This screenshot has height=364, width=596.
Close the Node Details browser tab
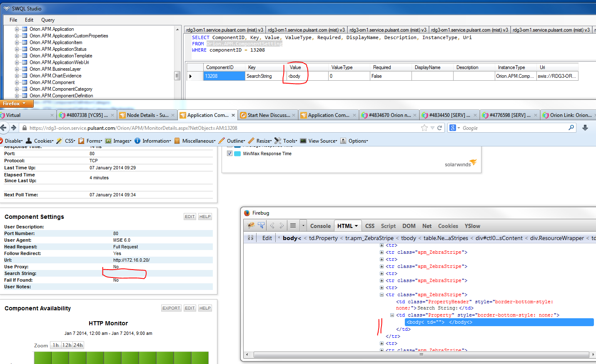173,115
